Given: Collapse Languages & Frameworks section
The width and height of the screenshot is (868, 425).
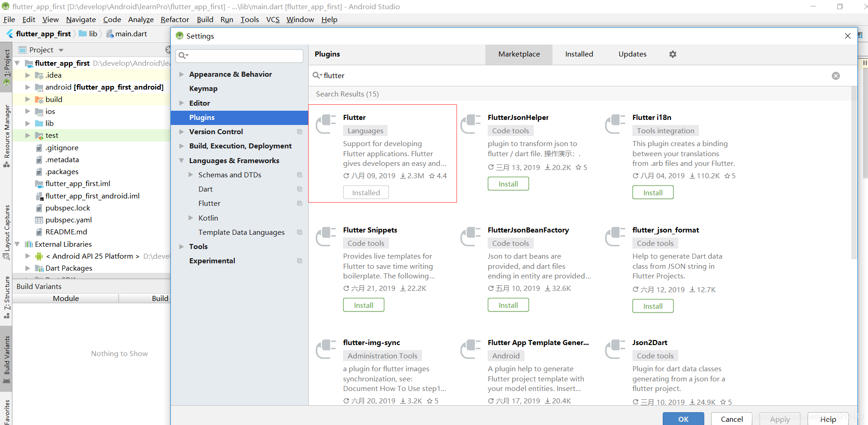Looking at the screenshot, I should click(181, 161).
